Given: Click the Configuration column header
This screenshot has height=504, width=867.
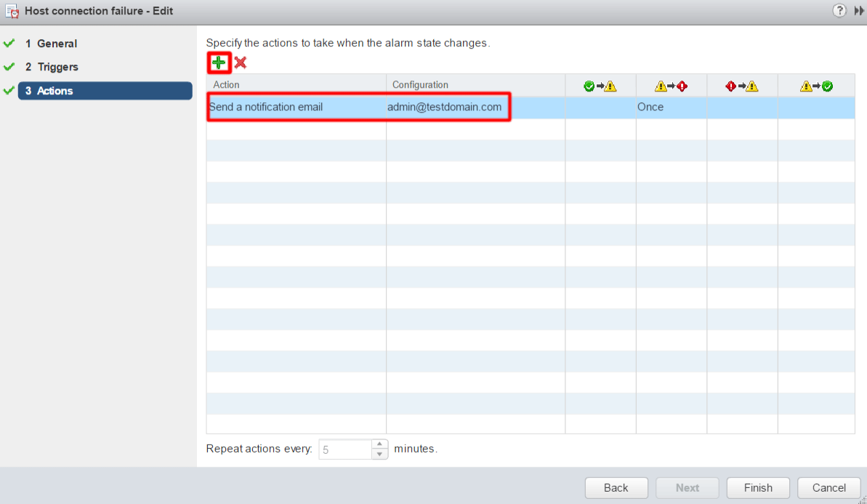Looking at the screenshot, I should tap(475, 85).
